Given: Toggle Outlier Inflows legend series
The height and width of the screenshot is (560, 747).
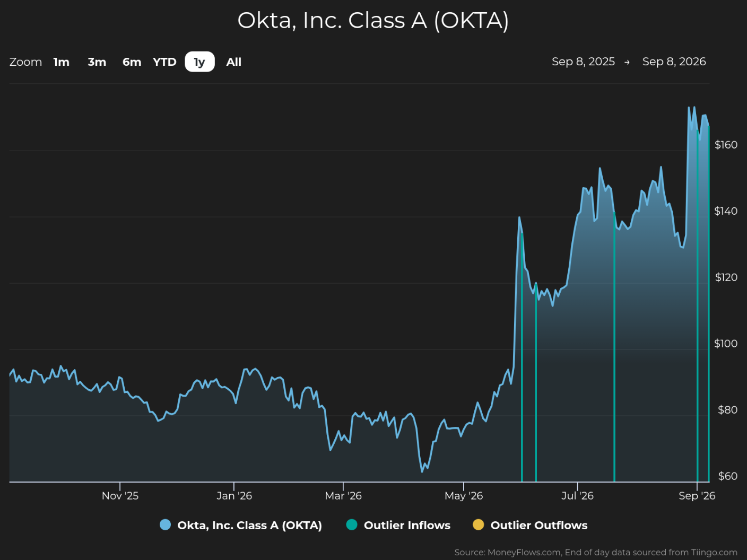Looking at the screenshot, I should (398, 525).
